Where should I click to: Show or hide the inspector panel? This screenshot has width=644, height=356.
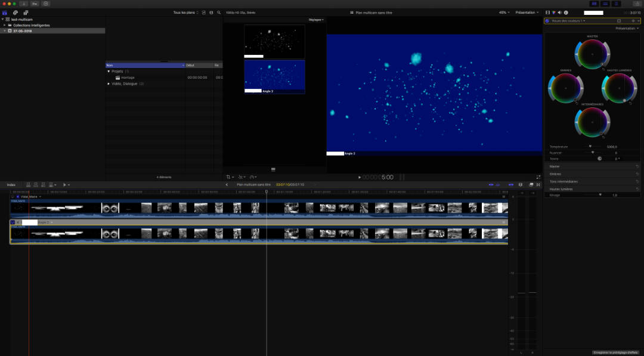[x=616, y=4]
